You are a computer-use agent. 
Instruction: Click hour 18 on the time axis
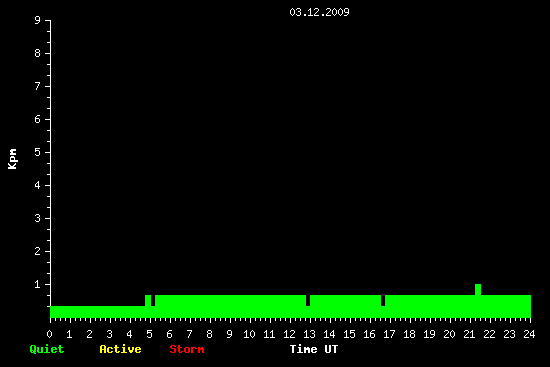point(409,334)
